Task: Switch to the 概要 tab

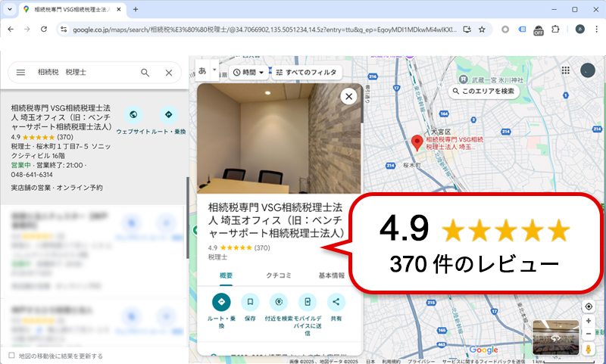Action: [226, 275]
